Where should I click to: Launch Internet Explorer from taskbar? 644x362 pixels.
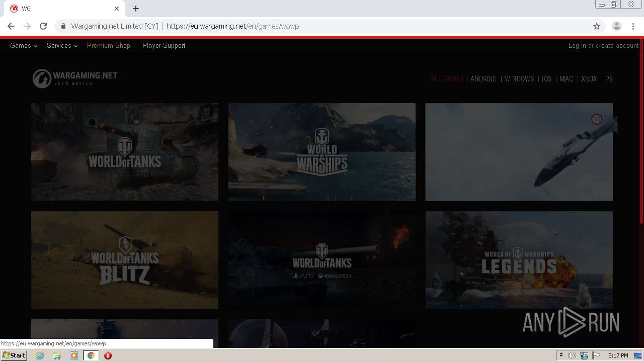40,355
